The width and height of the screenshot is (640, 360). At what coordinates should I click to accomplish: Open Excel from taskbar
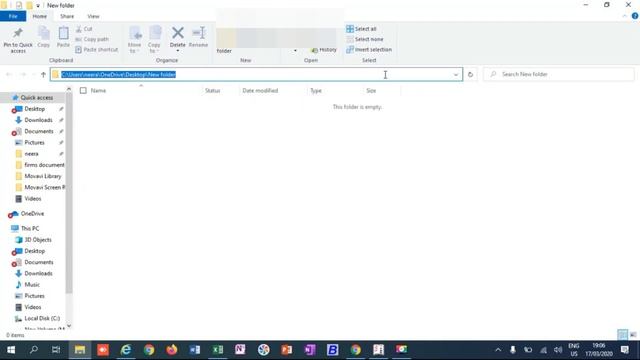pyautogui.click(x=218, y=350)
